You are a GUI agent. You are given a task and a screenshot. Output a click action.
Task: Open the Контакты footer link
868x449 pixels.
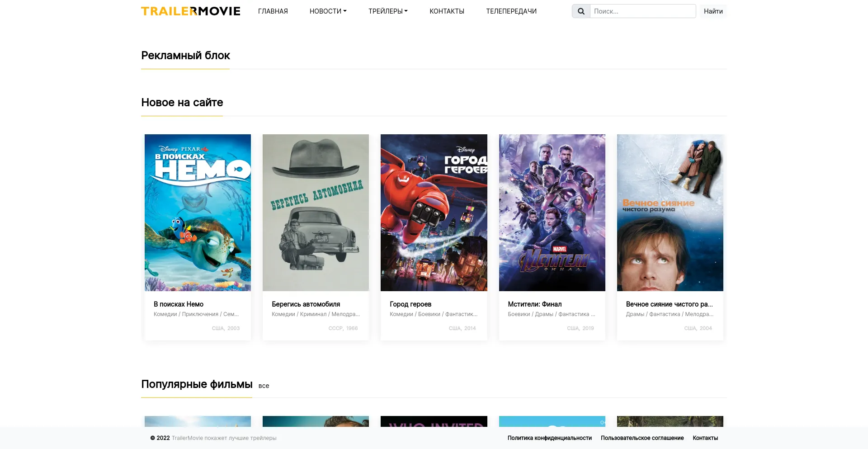coord(705,438)
